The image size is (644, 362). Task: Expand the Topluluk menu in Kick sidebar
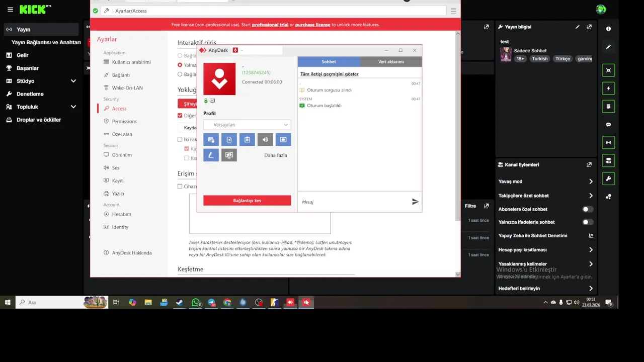point(73,107)
